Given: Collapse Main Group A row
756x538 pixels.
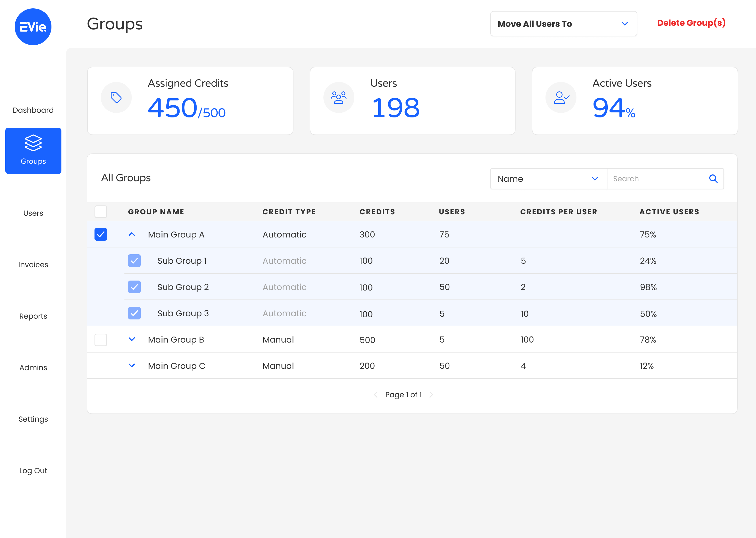Looking at the screenshot, I should [x=132, y=234].
